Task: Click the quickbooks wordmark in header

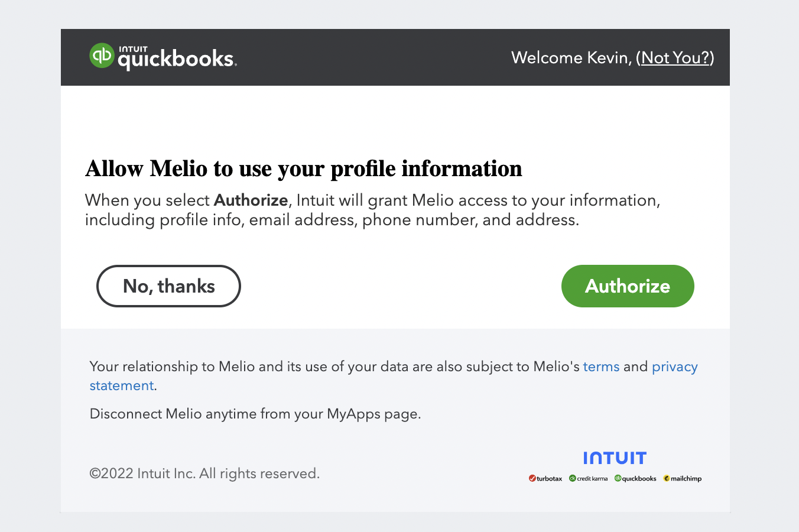Action: click(x=177, y=60)
